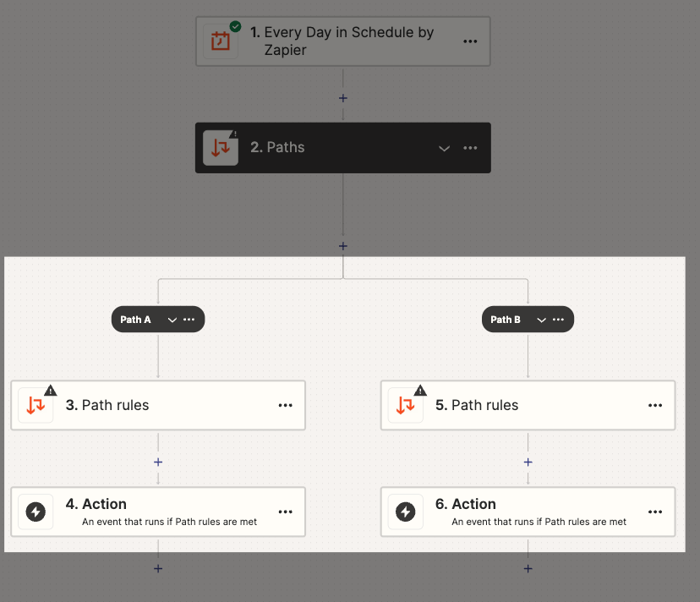Image resolution: width=700 pixels, height=602 pixels.
Task: Click the Schedule by Zapier calendar icon
Action: click(x=221, y=41)
